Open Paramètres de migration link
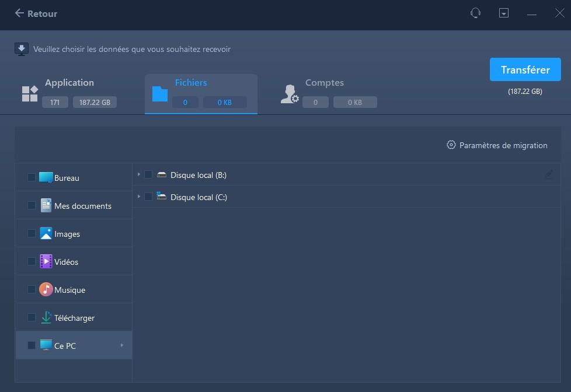Image resolution: width=571 pixels, height=392 pixels. pos(503,145)
